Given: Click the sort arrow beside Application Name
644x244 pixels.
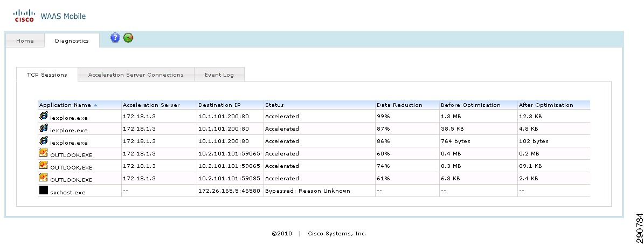Looking at the screenshot, I should [96, 105].
